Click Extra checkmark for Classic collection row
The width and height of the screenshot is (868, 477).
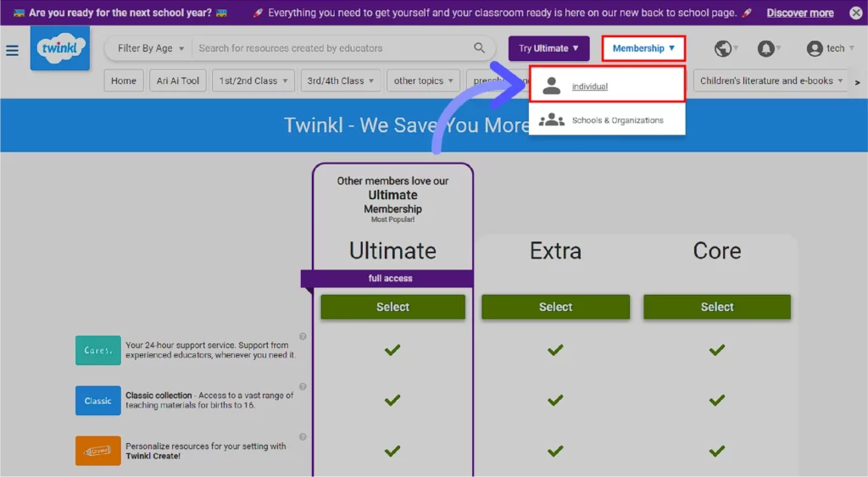click(555, 401)
